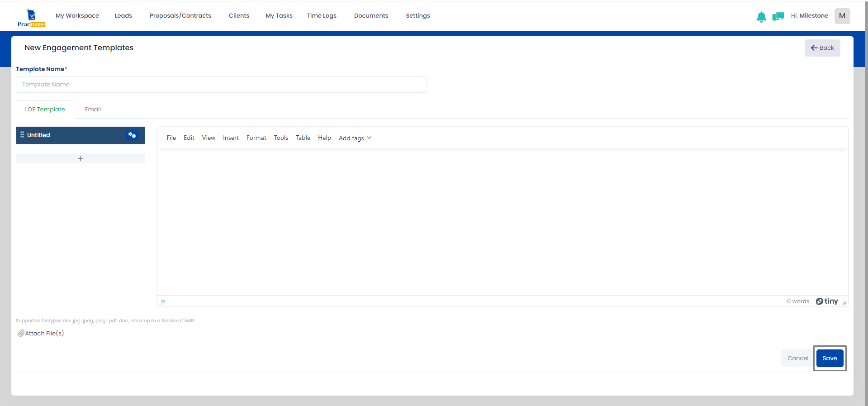Image resolution: width=868 pixels, height=406 pixels.
Task: Open the notifications bell icon
Action: tap(761, 17)
